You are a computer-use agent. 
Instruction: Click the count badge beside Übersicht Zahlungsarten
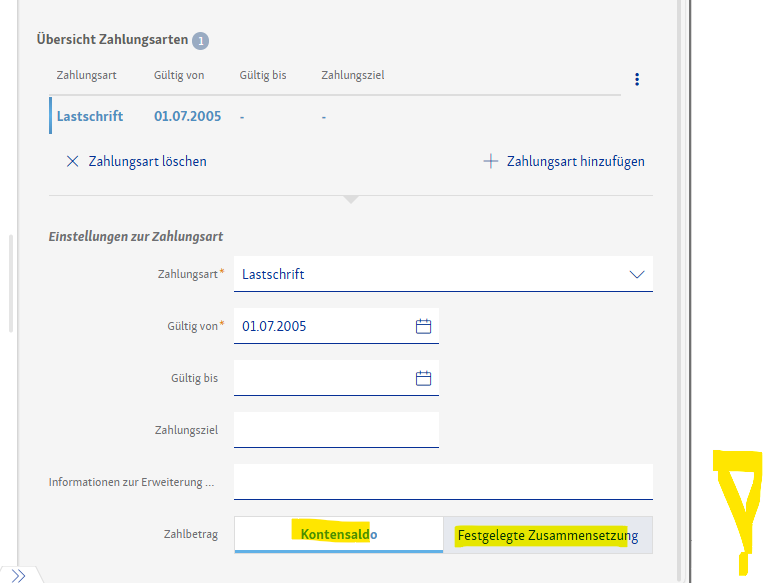click(201, 41)
